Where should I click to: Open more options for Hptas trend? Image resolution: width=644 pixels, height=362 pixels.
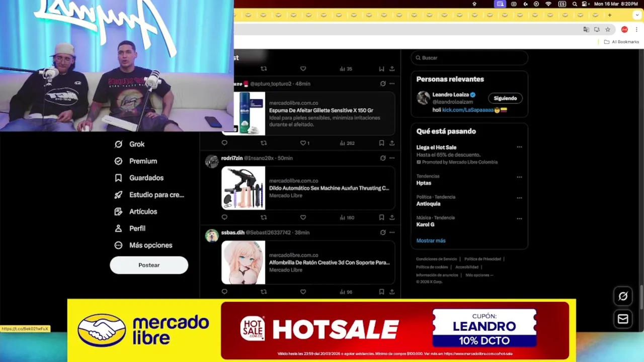(x=519, y=177)
